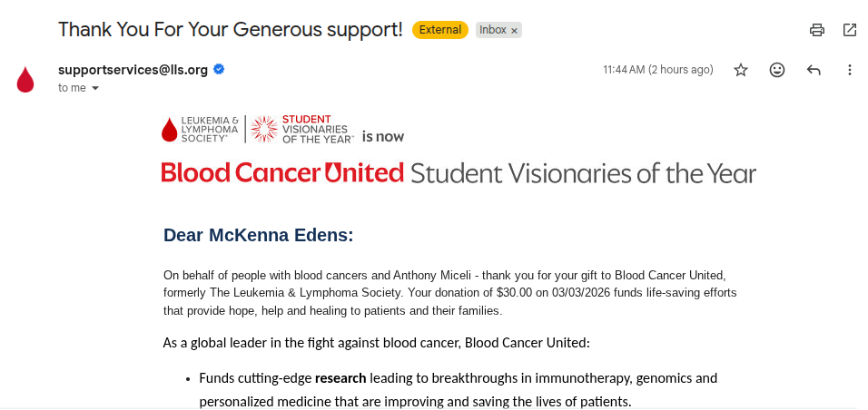This screenshot has width=868, height=410.
Task: Print this email using the printer icon
Action: coord(817,30)
